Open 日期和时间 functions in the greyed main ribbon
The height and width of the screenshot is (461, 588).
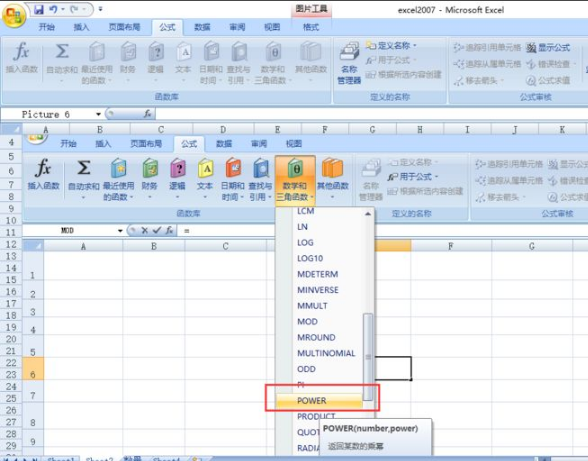pos(211,63)
